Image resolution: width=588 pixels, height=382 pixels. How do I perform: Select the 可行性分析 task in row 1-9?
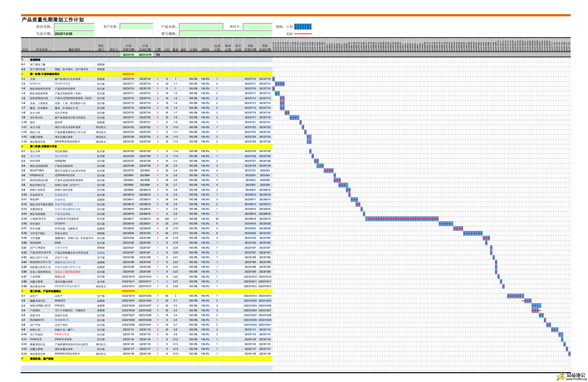click(36, 118)
